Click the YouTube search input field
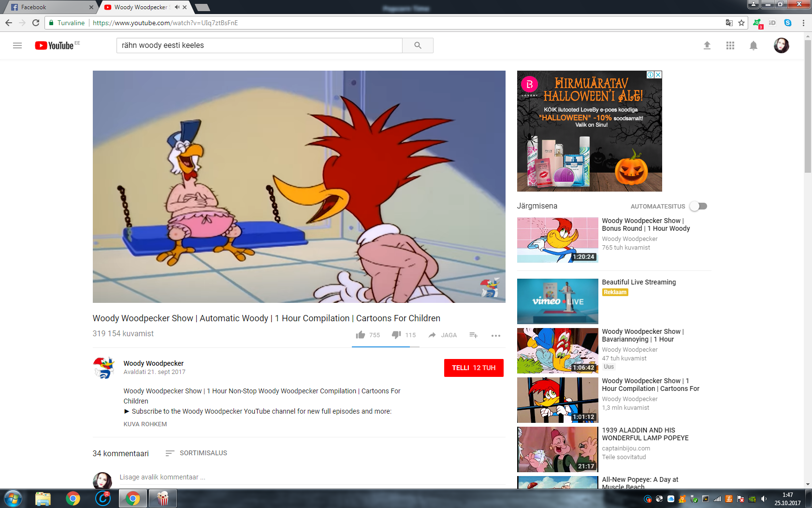 (x=260, y=45)
